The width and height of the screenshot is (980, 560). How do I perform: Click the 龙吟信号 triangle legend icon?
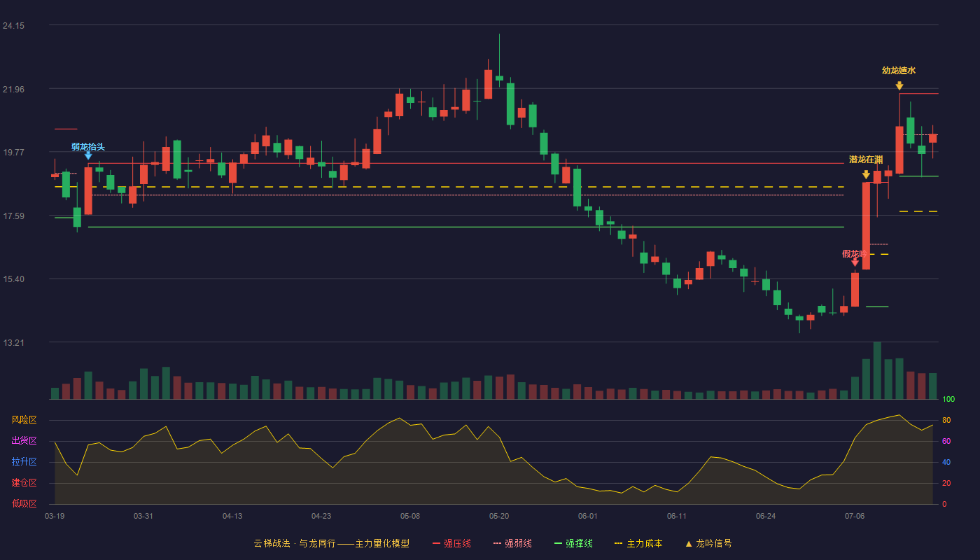point(688,544)
